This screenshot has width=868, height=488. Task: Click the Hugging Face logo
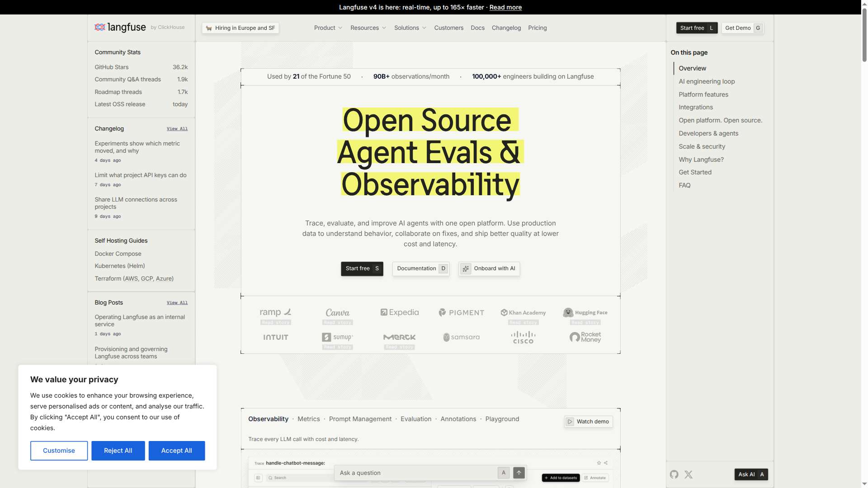point(585,313)
